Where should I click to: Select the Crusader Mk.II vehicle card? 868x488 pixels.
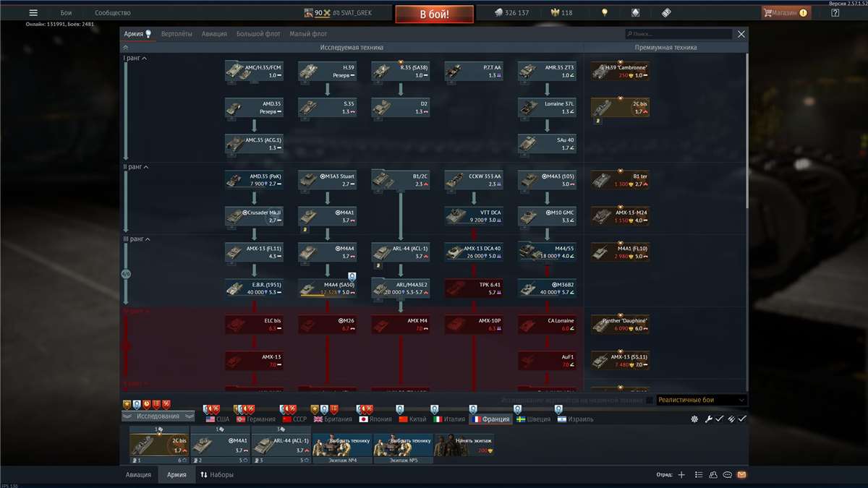pyautogui.click(x=254, y=216)
